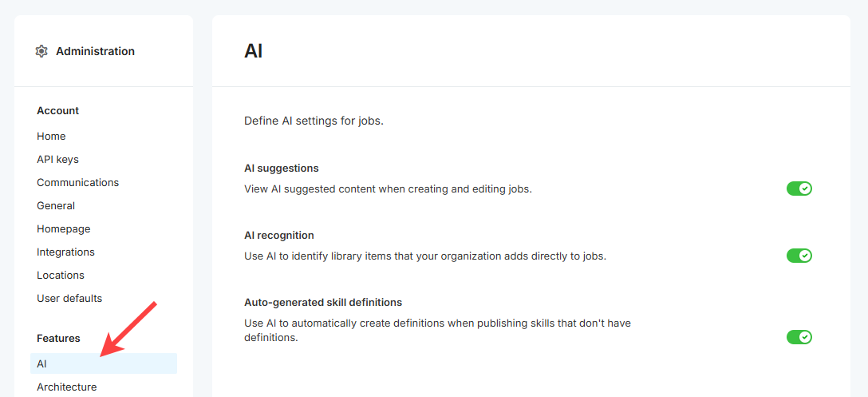
Task: Toggle Auto-generated skill definitions off
Action: pyautogui.click(x=799, y=337)
